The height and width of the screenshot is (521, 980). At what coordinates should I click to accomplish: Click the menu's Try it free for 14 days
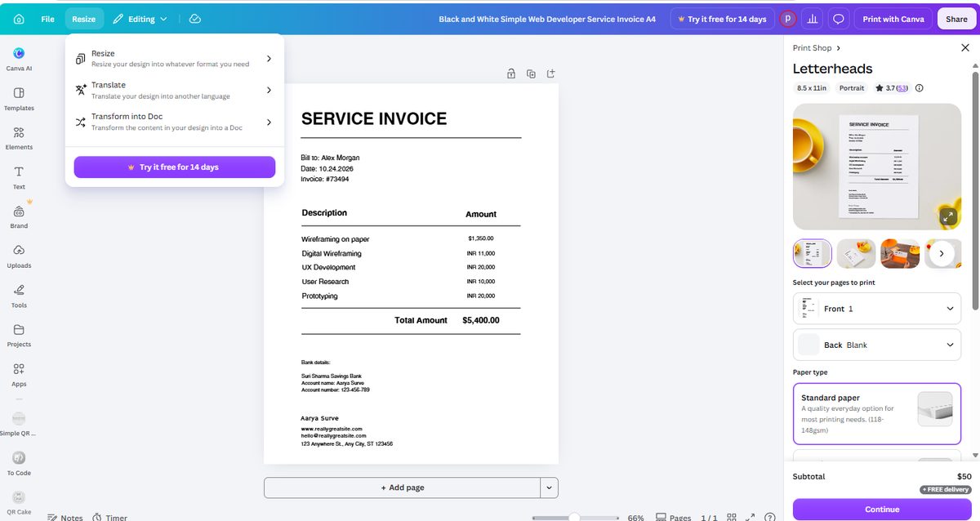(174, 167)
